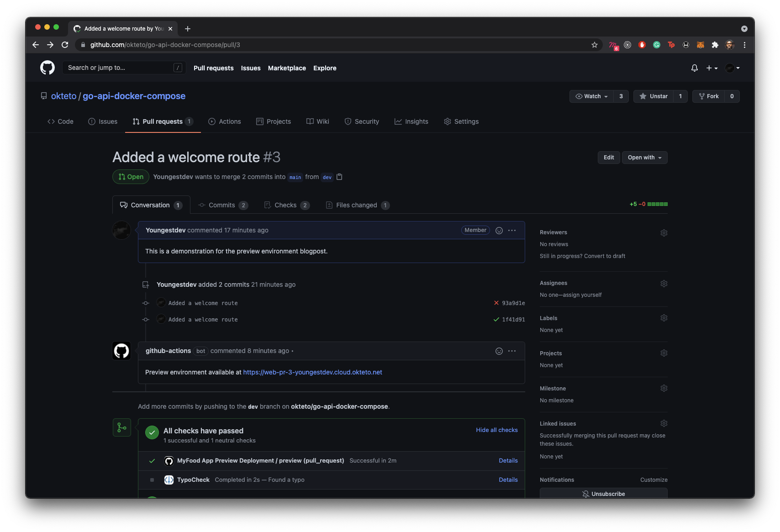Image resolution: width=780 pixels, height=532 pixels.
Task: Click Chrome profile avatar in toolbar
Action: (730, 45)
